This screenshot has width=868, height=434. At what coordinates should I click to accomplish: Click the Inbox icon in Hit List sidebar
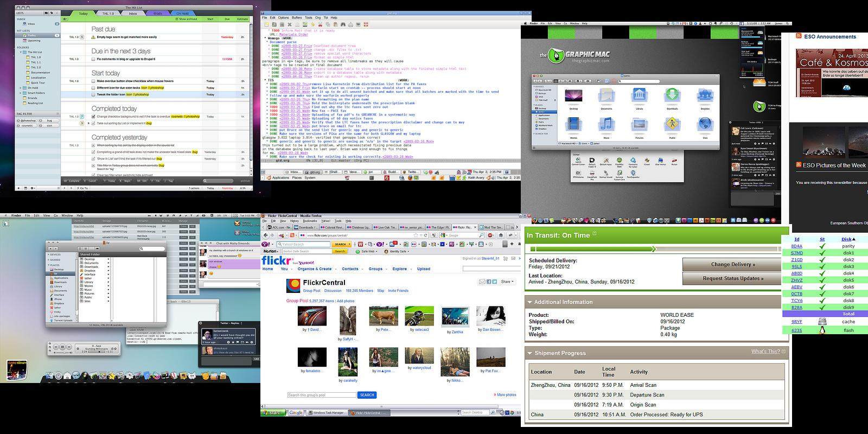[x=24, y=24]
